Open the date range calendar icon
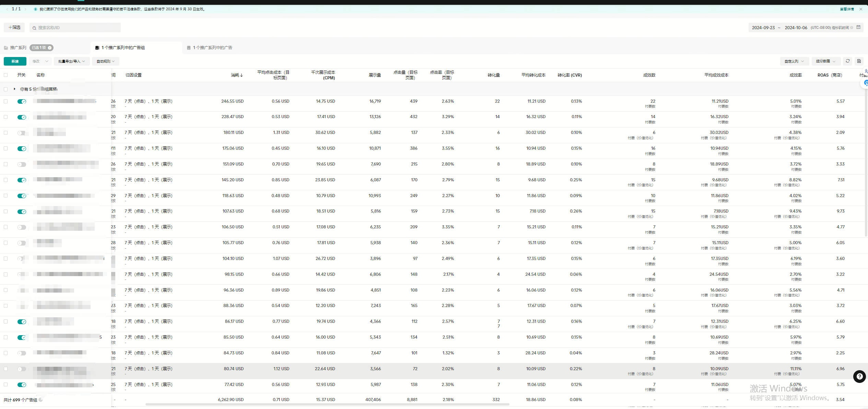 point(858,27)
